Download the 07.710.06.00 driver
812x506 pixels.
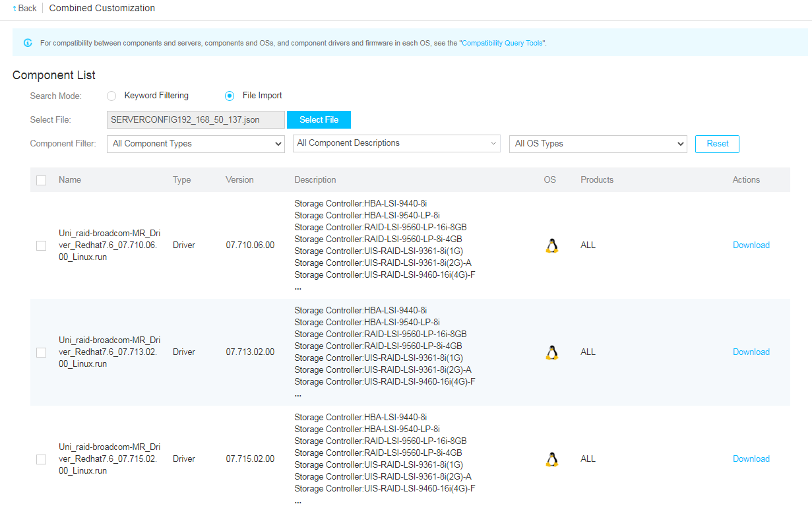pyautogui.click(x=751, y=245)
